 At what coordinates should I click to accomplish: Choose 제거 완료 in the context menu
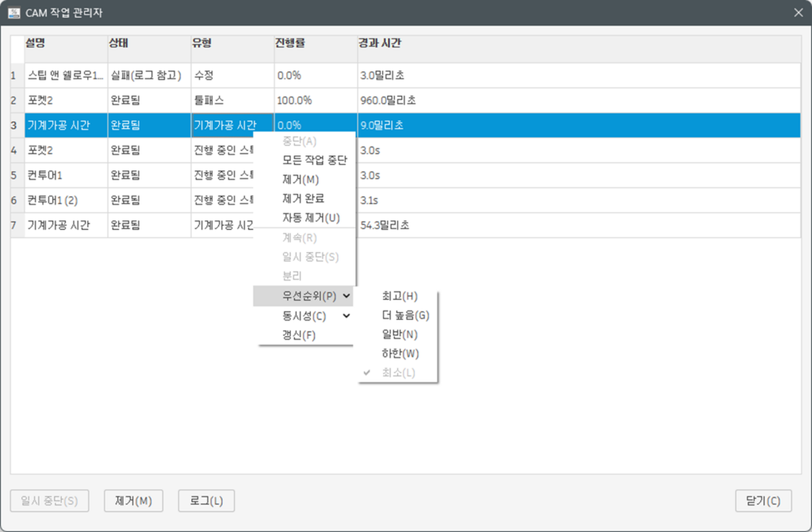tap(303, 198)
